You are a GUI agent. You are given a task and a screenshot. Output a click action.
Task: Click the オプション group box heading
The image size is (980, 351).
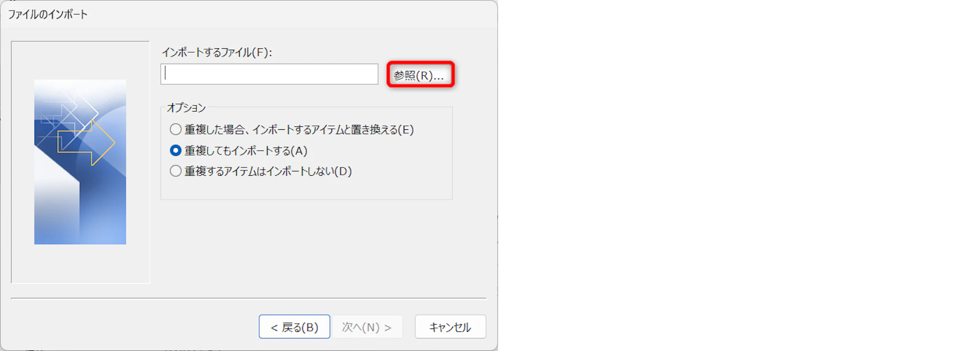pos(186,108)
